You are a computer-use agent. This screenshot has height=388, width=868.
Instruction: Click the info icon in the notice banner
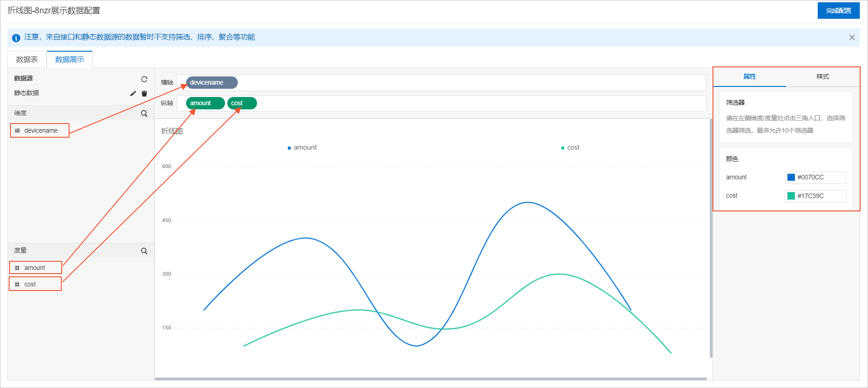click(16, 38)
